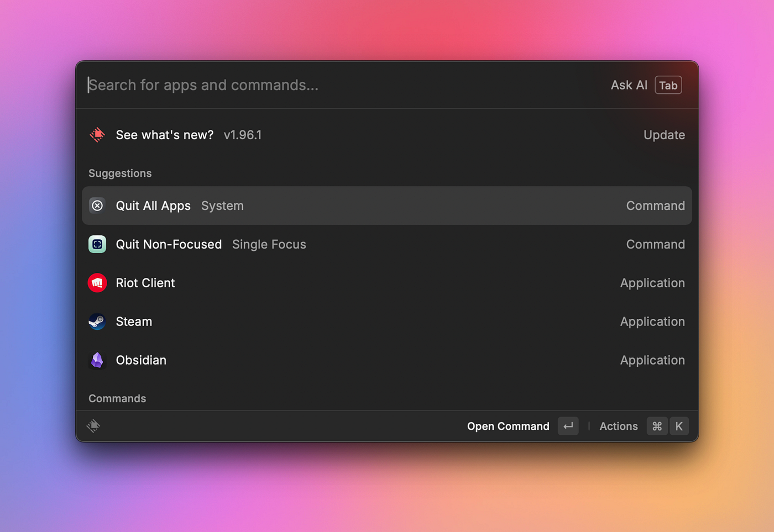Select the Obsidian application row

tap(387, 360)
